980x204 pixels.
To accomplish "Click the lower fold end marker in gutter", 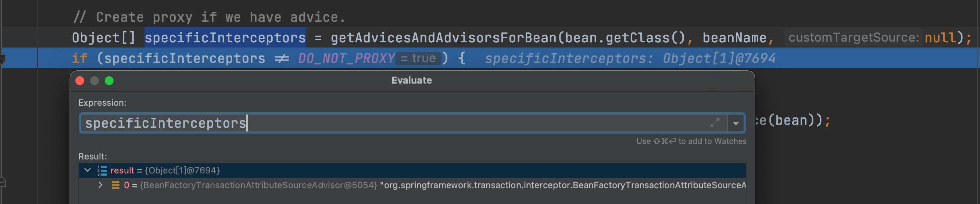I will [x=2, y=182].
